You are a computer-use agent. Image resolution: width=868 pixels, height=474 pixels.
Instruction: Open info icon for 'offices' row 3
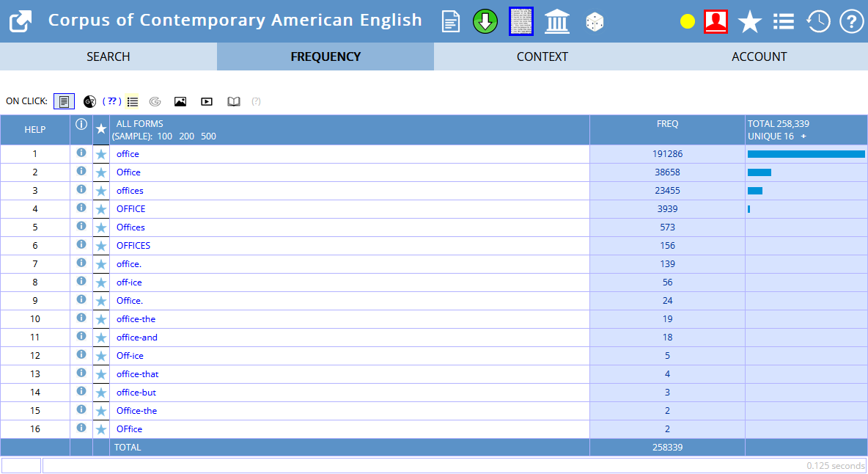(x=81, y=189)
